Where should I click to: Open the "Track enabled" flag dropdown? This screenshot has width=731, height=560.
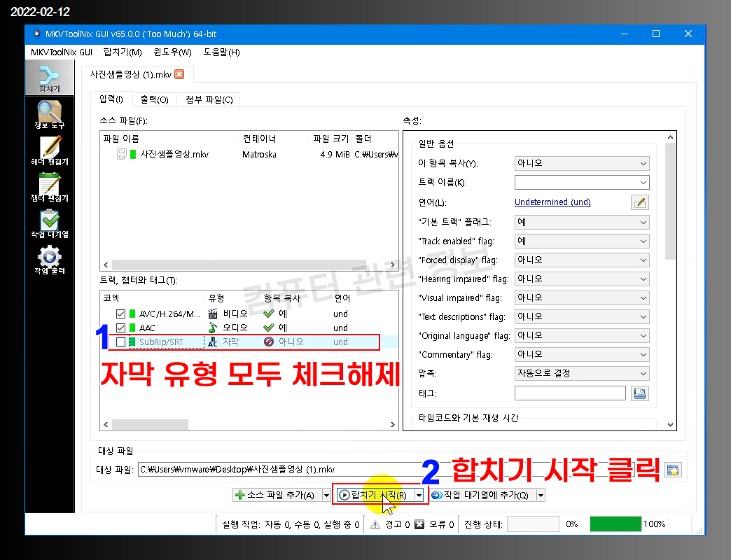point(582,241)
